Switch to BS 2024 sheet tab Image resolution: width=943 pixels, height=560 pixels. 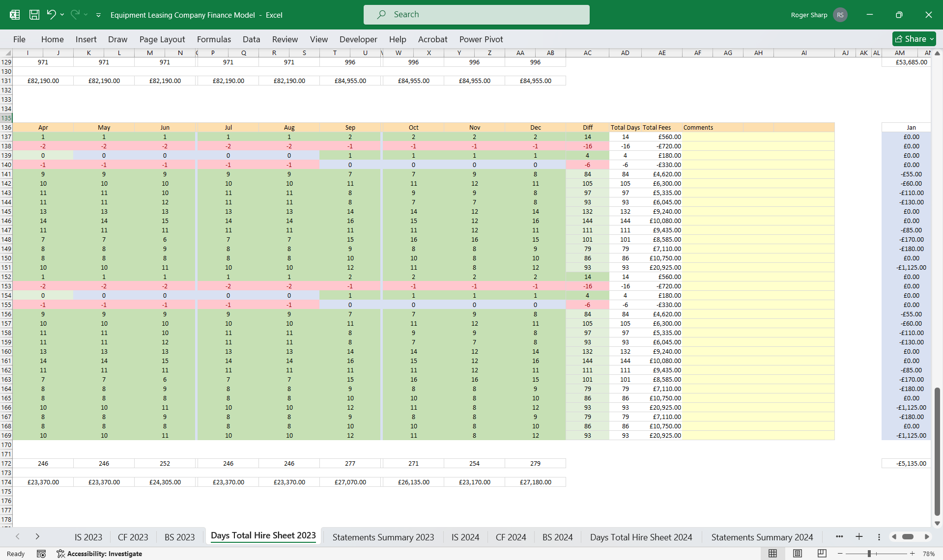[x=557, y=537]
